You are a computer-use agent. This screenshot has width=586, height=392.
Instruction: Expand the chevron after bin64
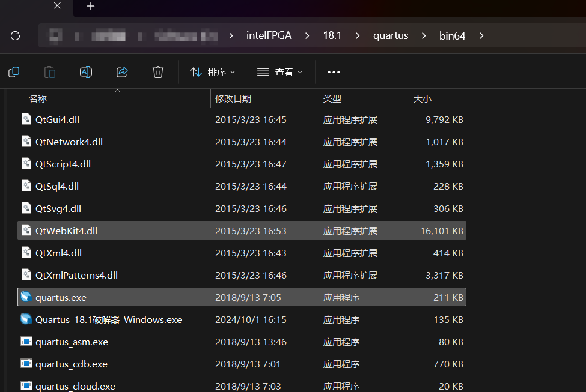481,36
